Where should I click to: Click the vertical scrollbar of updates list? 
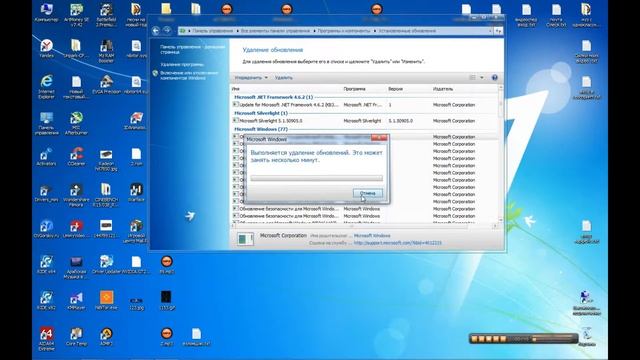coord(501,155)
